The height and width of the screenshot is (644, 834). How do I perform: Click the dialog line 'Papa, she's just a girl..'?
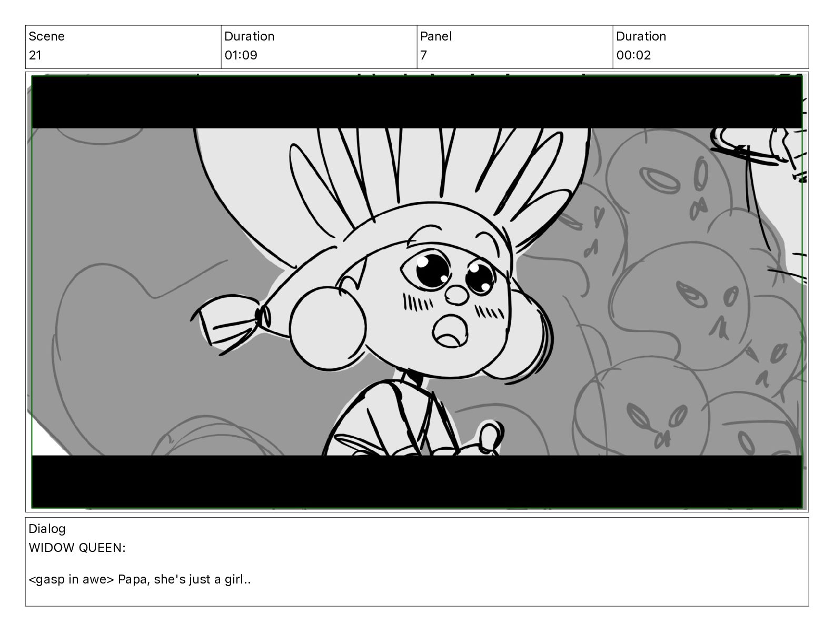pyautogui.click(x=184, y=580)
